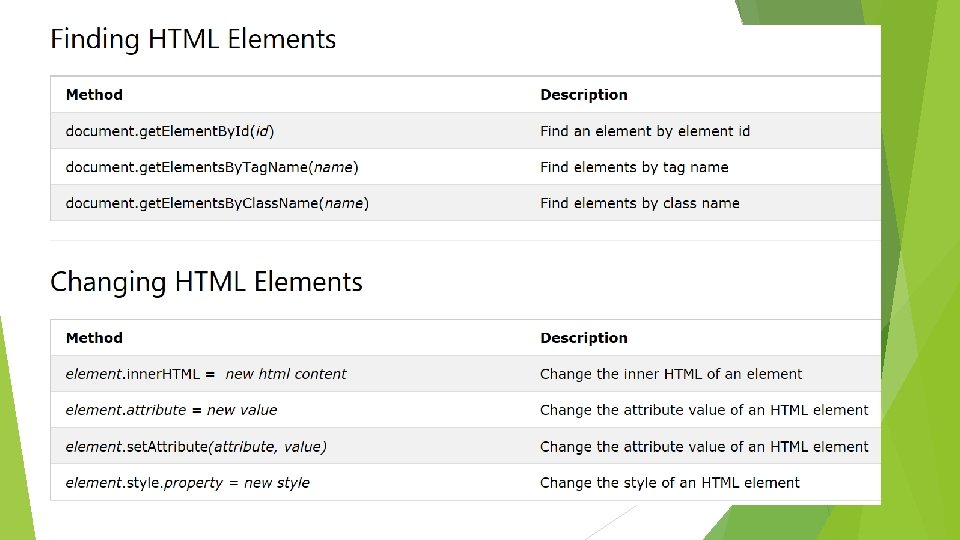Click 'Change the inner HTML of an element'

point(671,374)
